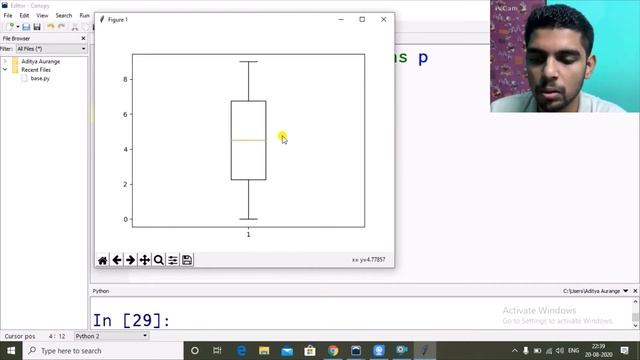Select the Aditya Aurange folder row
Image resolution: width=640 pixels, height=360 pixels.
40,61
